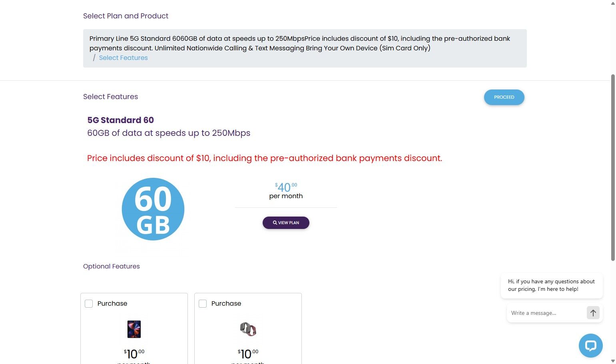Click the smartwatch $10.00 price label
The width and height of the screenshot is (616, 364).
248,354
